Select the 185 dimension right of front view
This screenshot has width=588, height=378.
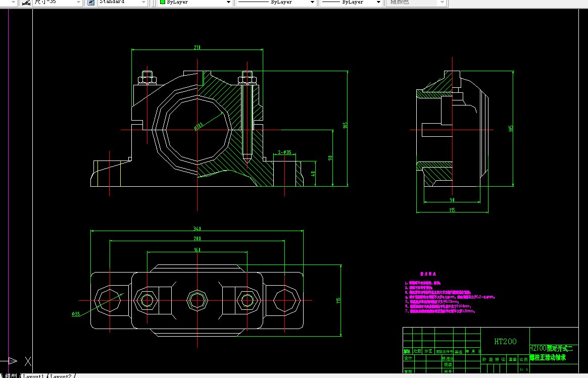pyautogui.click(x=345, y=125)
